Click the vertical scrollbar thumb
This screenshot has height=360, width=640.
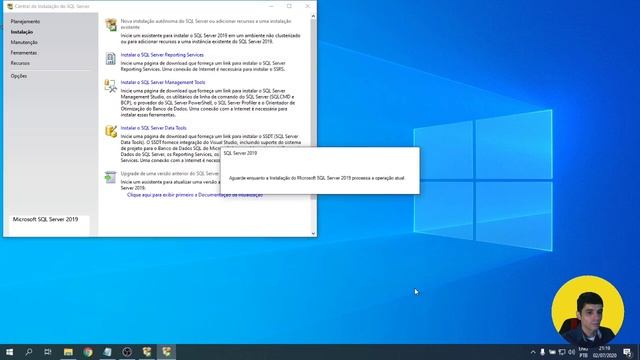tap(313, 110)
